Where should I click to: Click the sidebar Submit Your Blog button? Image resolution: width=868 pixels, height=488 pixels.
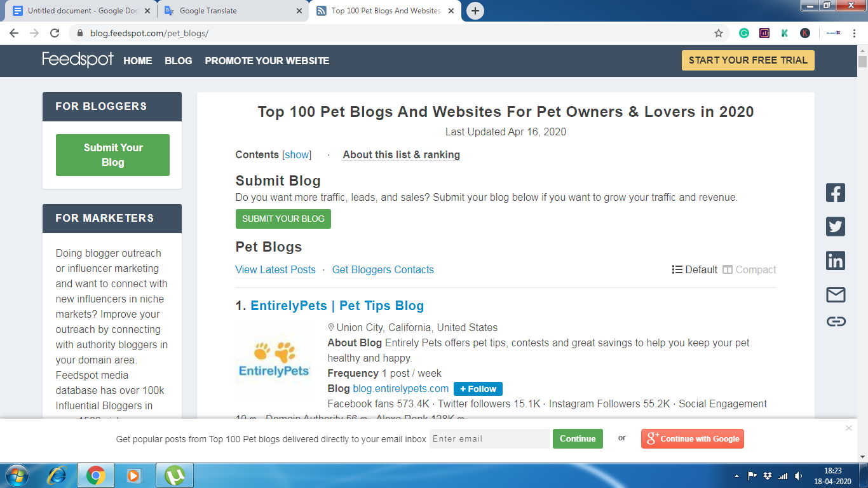coord(112,155)
